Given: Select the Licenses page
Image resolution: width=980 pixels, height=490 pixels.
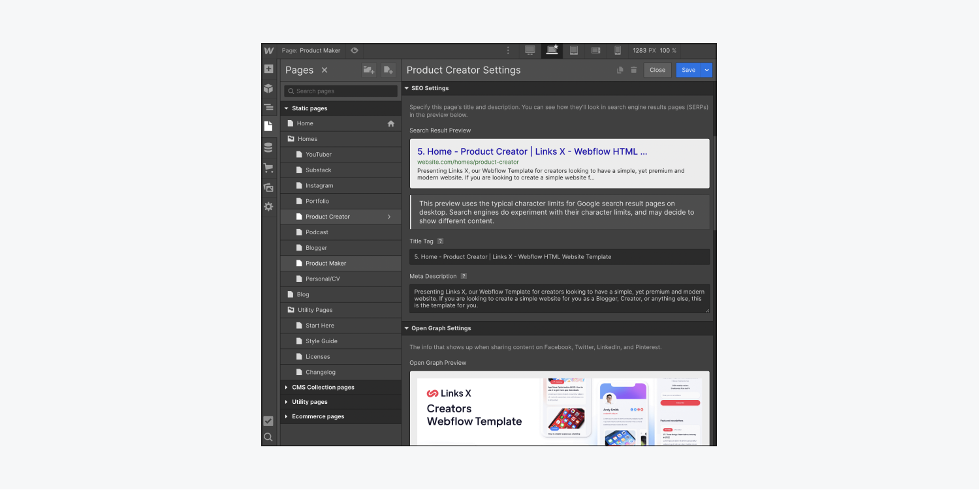Looking at the screenshot, I should coord(341,357).
